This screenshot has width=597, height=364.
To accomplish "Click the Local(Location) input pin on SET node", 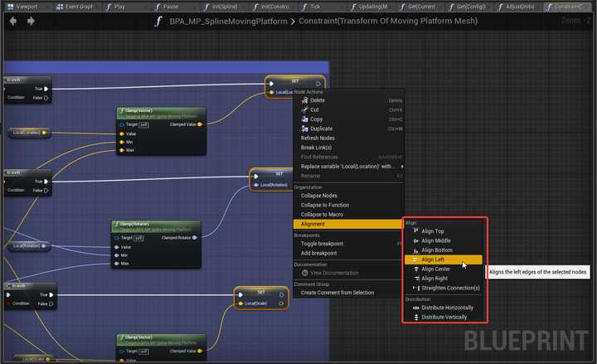I will 271,92.
